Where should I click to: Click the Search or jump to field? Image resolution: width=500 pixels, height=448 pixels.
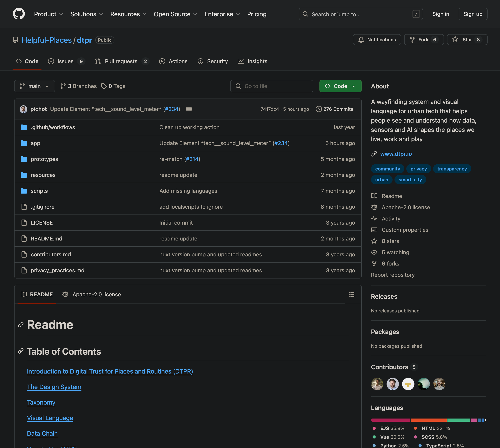click(361, 14)
